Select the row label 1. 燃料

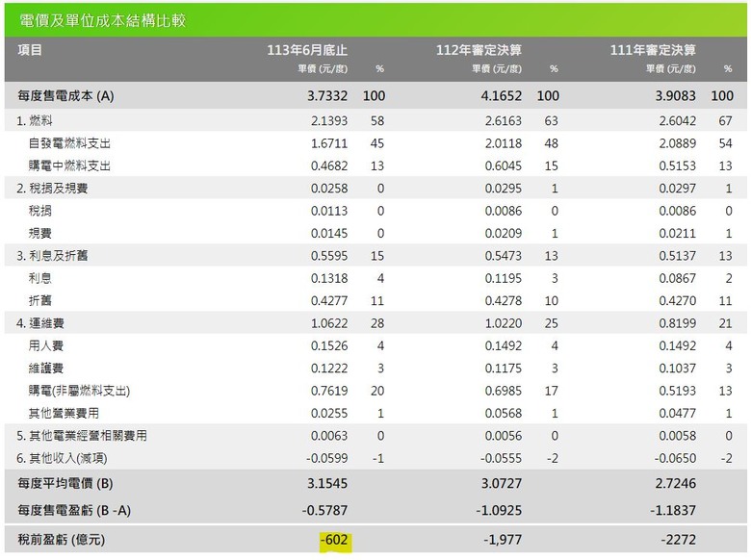[34, 120]
